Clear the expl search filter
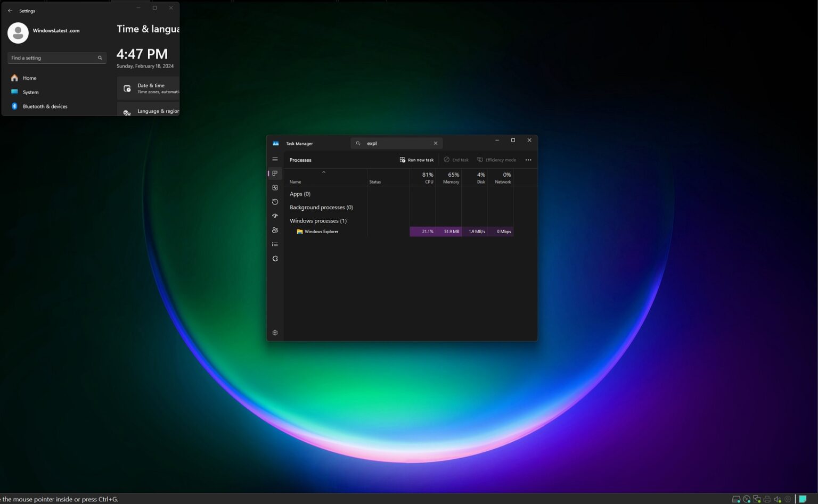The height and width of the screenshot is (504, 818). point(436,143)
